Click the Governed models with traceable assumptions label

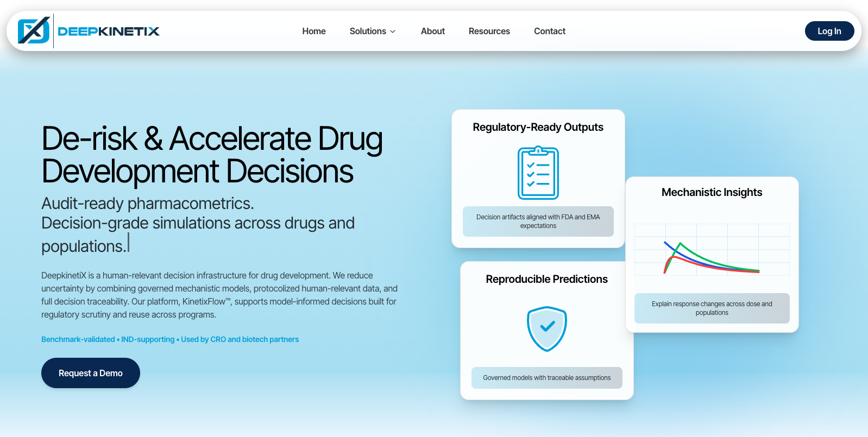click(546, 378)
